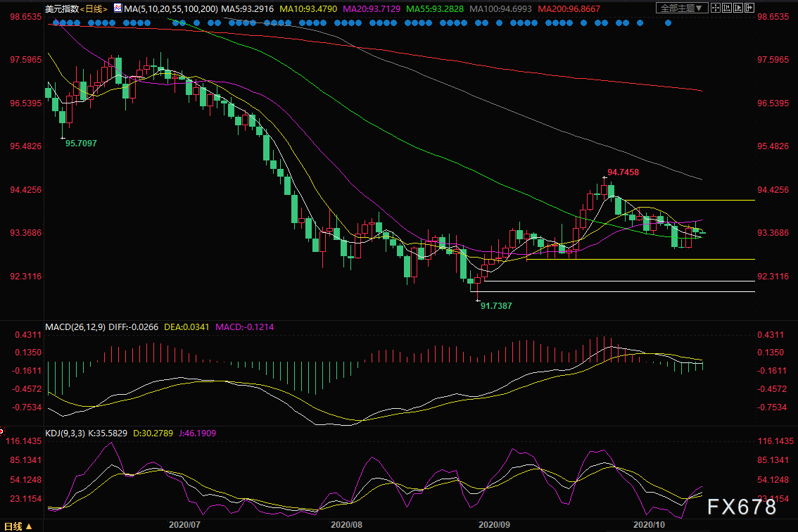Click the 美元指数 instrument name
798x532 pixels.
pos(62,8)
